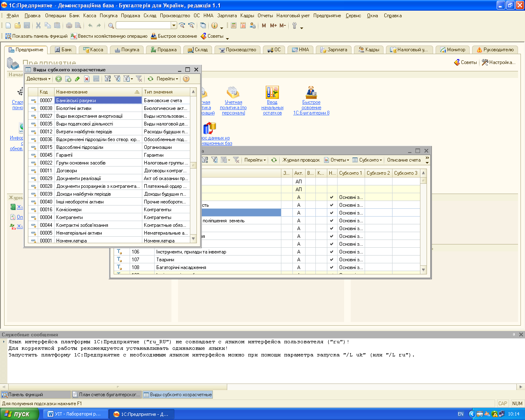Click the information help icon in main toolbar
This screenshot has width=525, height=420.
[x=215, y=25]
